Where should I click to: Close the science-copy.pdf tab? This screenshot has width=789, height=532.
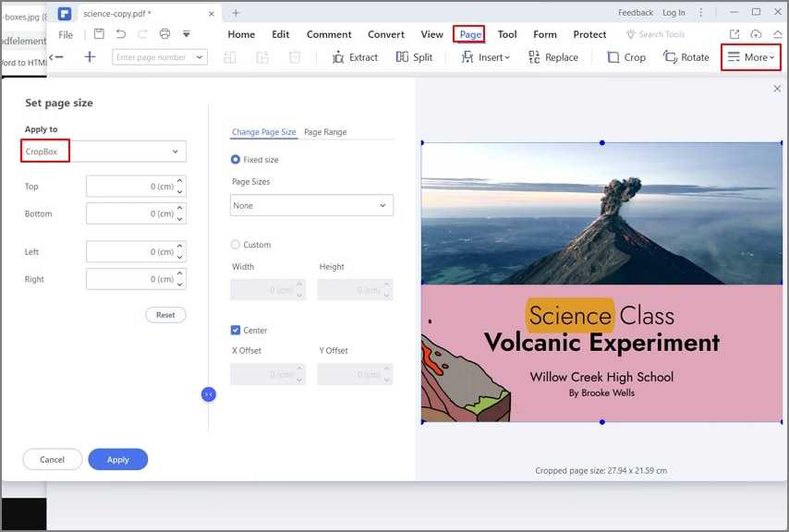click(212, 14)
